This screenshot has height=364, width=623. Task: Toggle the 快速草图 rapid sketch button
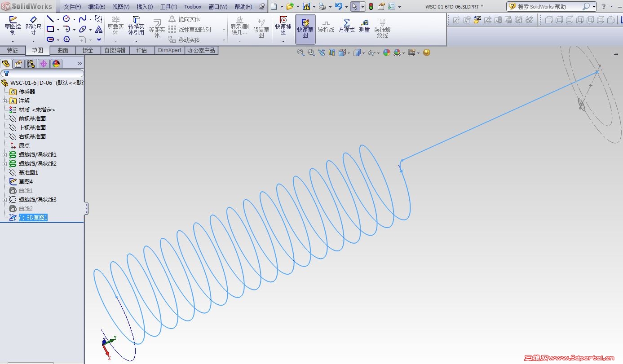point(305,29)
